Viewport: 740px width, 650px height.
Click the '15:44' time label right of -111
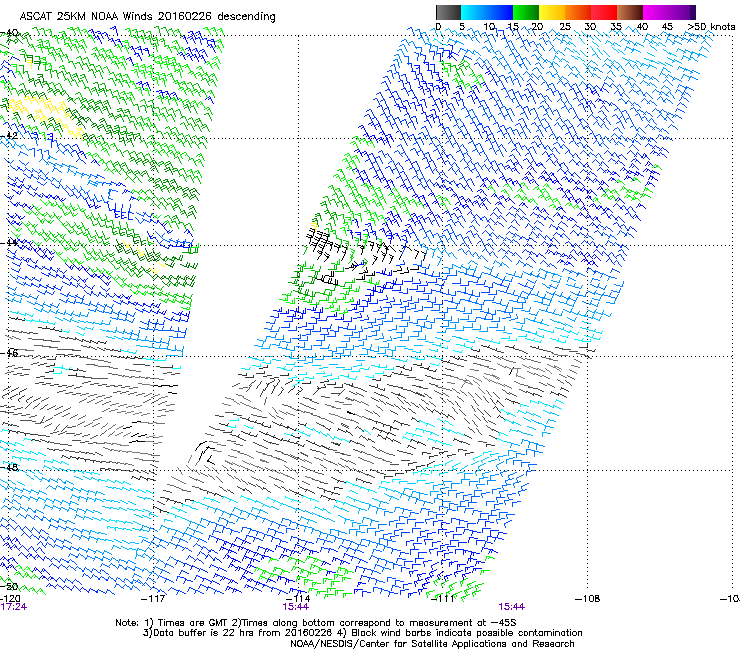coord(512,607)
